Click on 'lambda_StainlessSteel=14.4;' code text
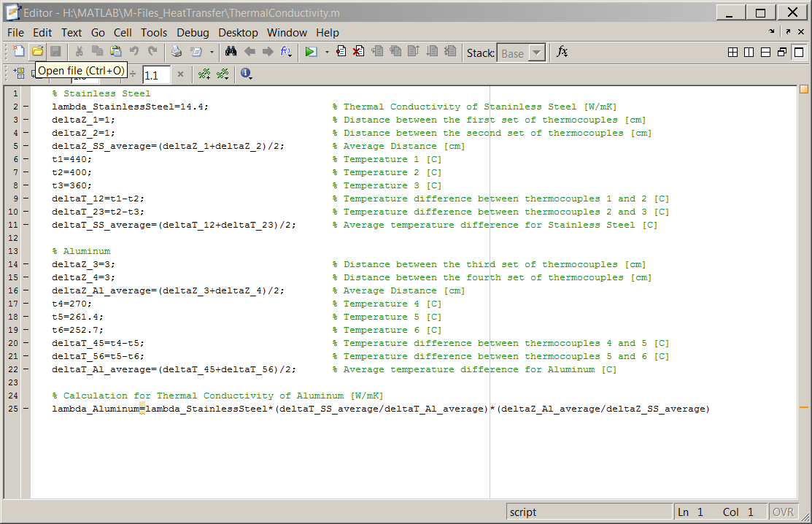 pyautogui.click(x=130, y=107)
